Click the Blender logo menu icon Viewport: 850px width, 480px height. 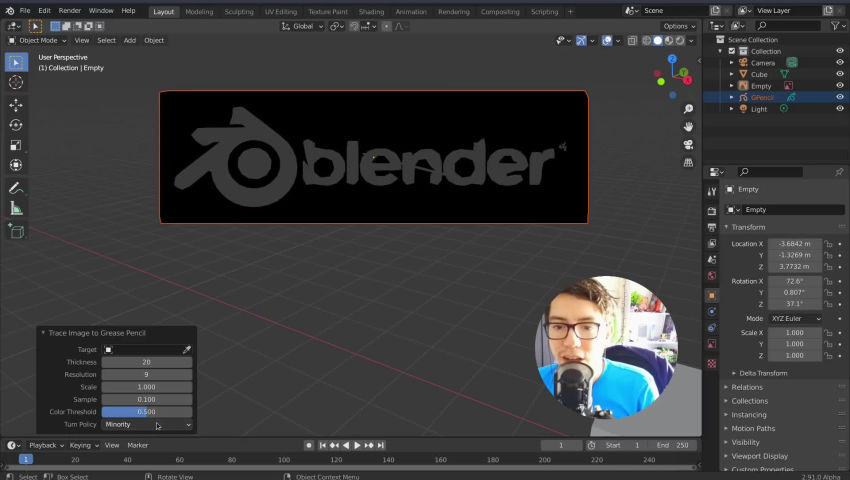(x=10, y=10)
